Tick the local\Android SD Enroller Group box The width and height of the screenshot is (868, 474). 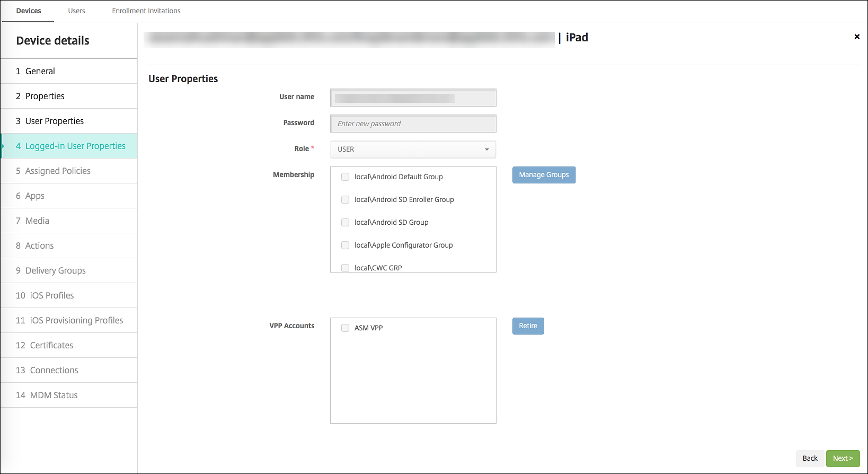click(x=345, y=200)
